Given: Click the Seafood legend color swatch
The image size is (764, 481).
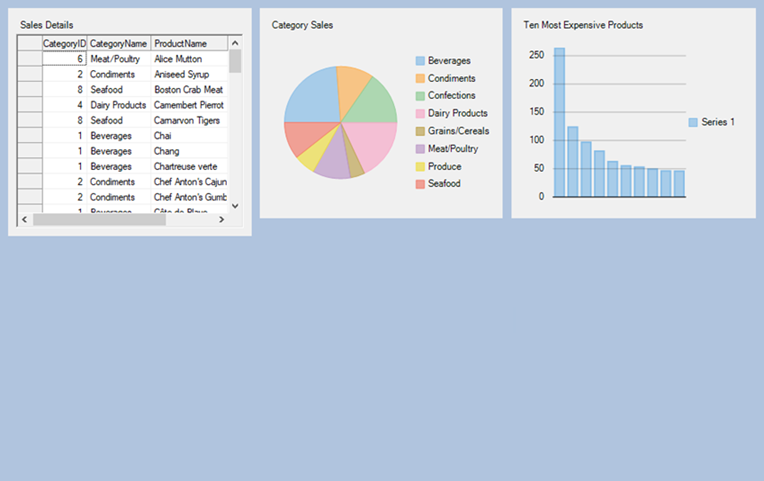Looking at the screenshot, I should click(420, 184).
